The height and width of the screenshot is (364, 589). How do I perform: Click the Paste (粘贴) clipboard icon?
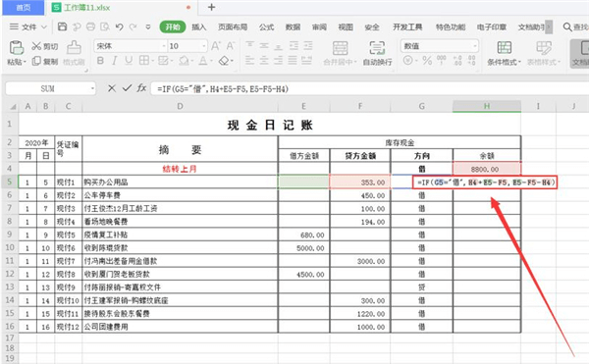[x=16, y=48]
